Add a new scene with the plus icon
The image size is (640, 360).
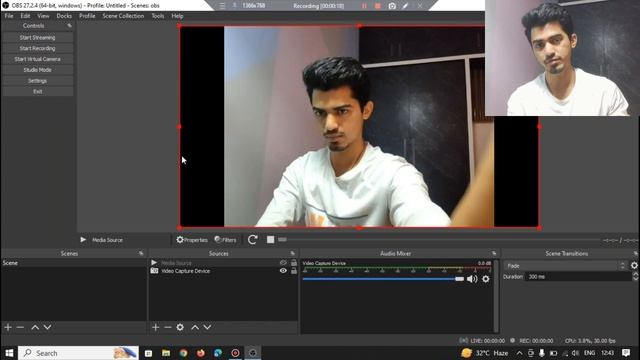pyautogui.click(x=8, y=327)
